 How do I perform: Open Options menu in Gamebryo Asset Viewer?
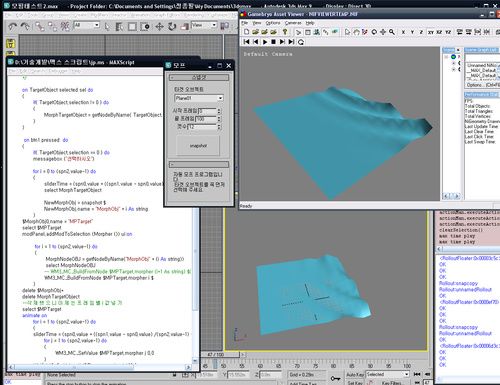click(x=273, y=23)
